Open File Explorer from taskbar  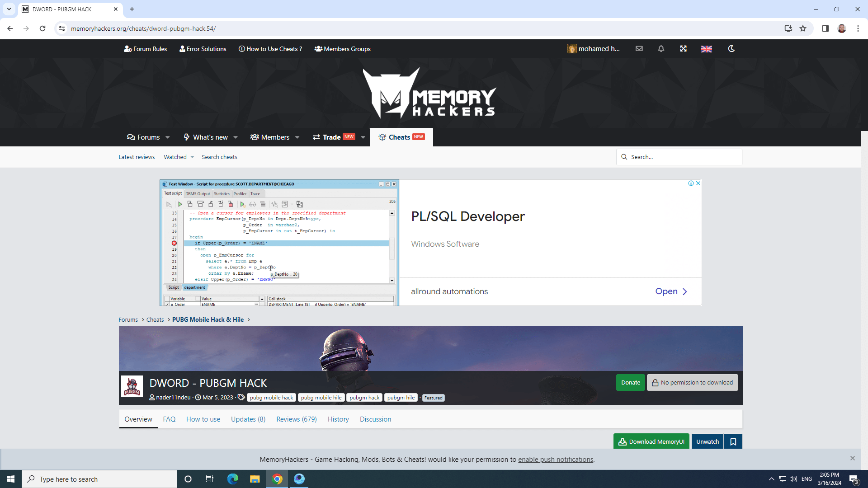click(x=255, y=479)
